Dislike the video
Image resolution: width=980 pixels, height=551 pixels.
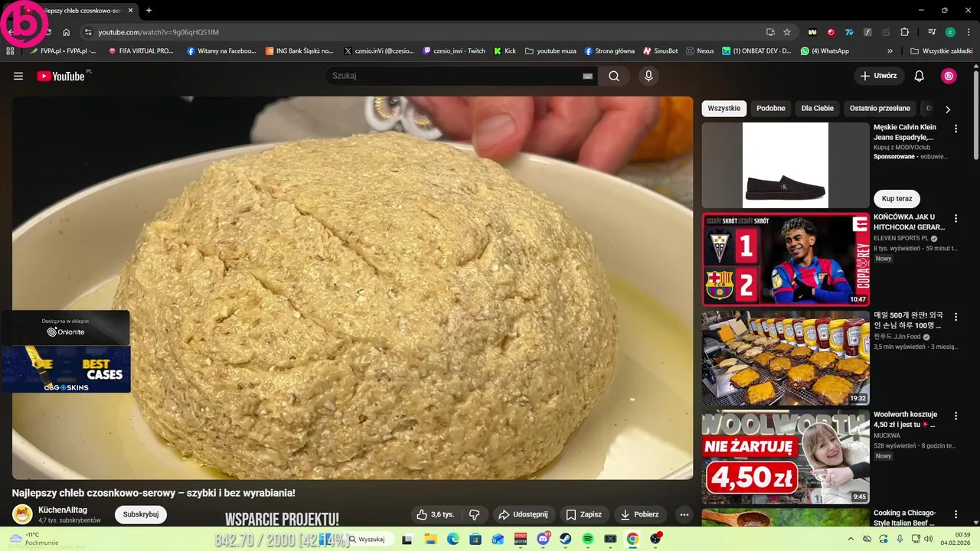click(474, 514)
